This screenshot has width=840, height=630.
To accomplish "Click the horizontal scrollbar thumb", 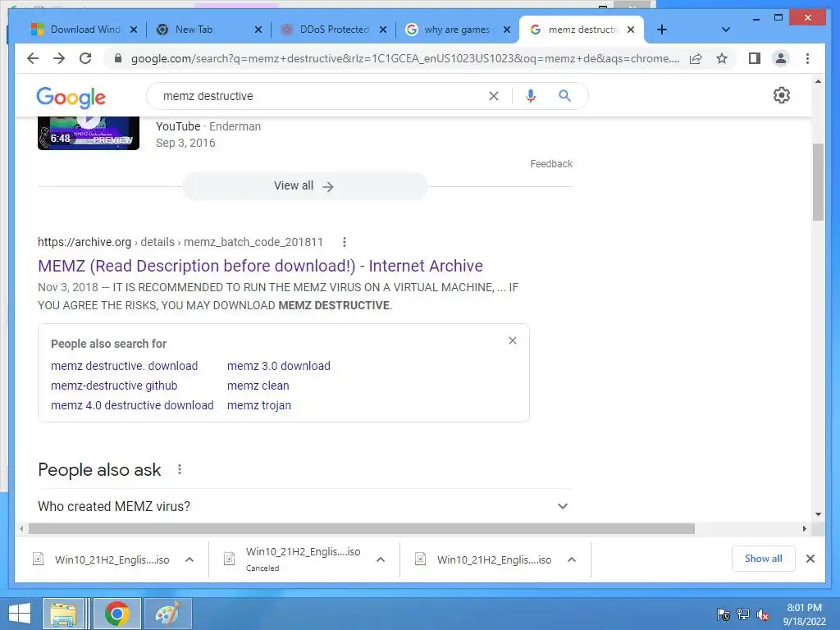I will point(362,529).
